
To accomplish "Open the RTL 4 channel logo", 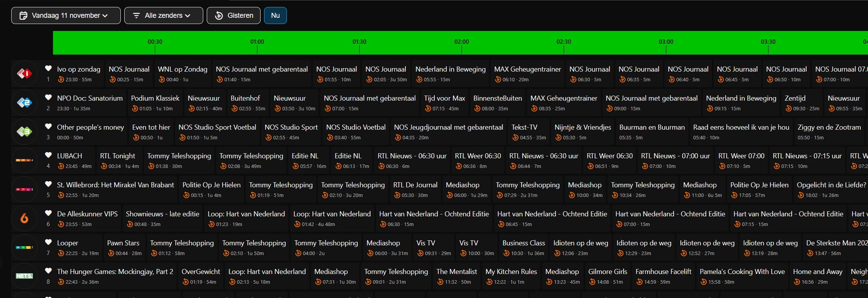I will [24, 160].
